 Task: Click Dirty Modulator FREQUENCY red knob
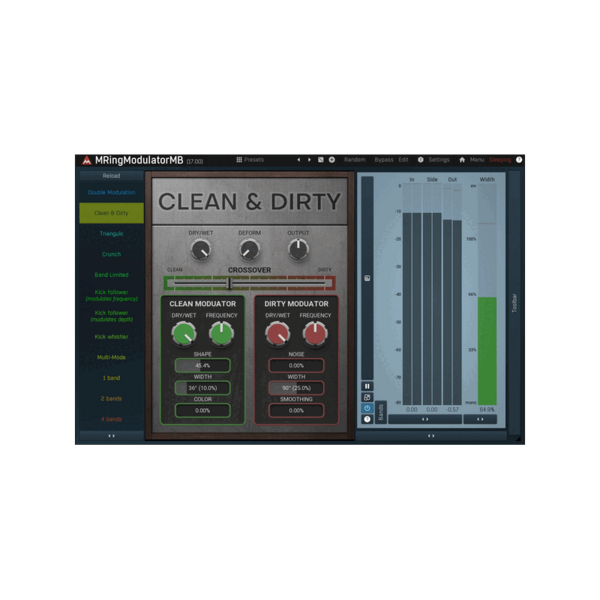tap(315, 333)
